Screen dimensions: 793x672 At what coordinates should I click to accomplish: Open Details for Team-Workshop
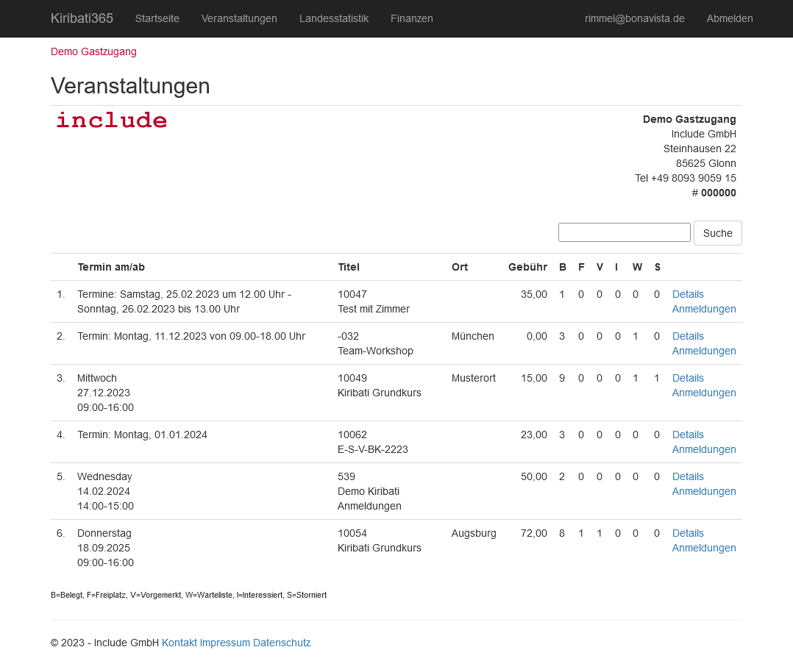(x=688, y=336)
